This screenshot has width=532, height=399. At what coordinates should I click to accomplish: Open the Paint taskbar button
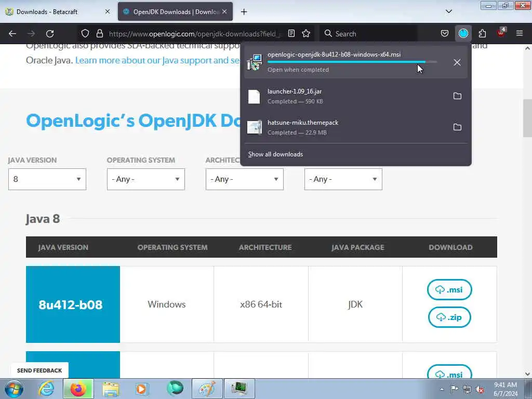pos(207,389)
